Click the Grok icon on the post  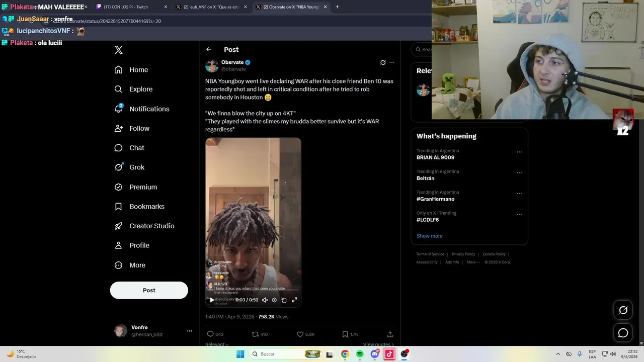383,62
